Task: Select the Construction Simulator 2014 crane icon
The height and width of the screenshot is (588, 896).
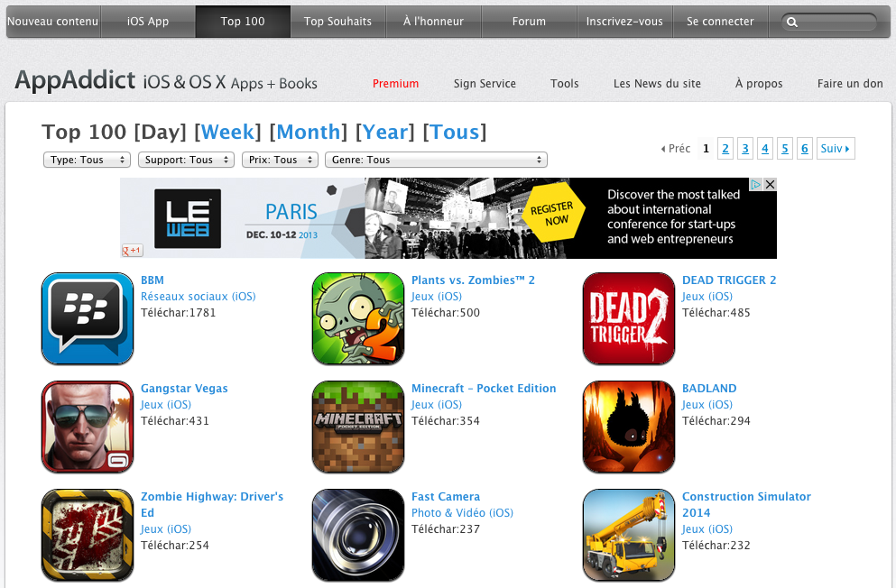Action: (x=629, y=535)
